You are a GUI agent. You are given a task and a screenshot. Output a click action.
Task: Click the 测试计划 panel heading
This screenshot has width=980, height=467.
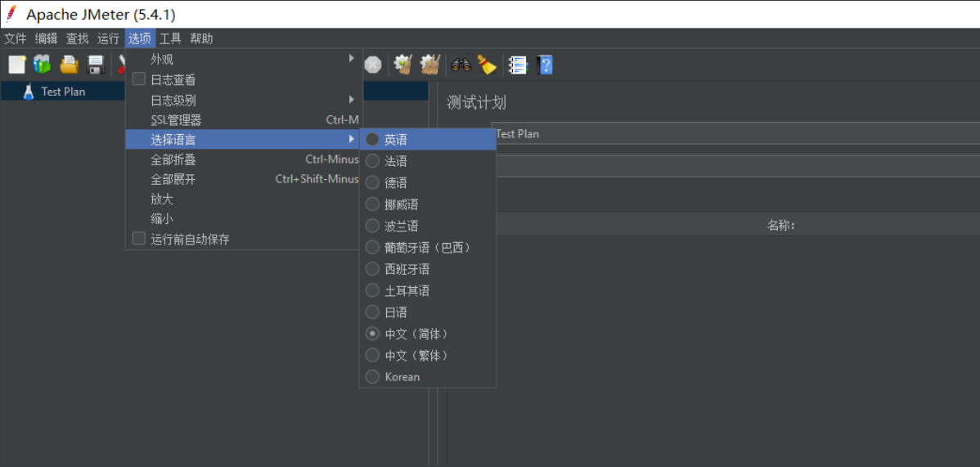coord(476,103)
